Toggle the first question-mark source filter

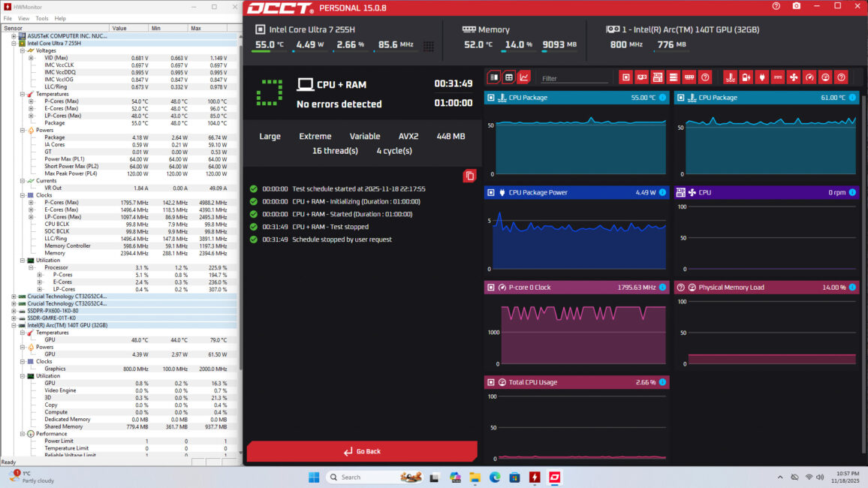click(705, 77)
